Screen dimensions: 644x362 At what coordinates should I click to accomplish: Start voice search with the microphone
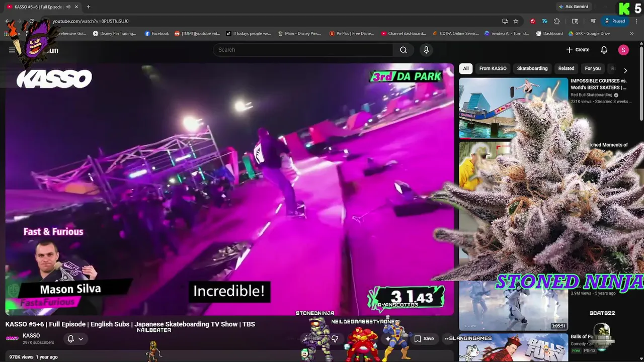click(426, 50)
